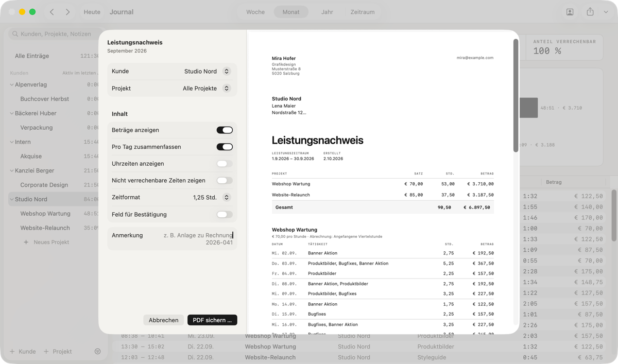Toggle the Pro Tag zusammenfassen switch

pos(225,147)
